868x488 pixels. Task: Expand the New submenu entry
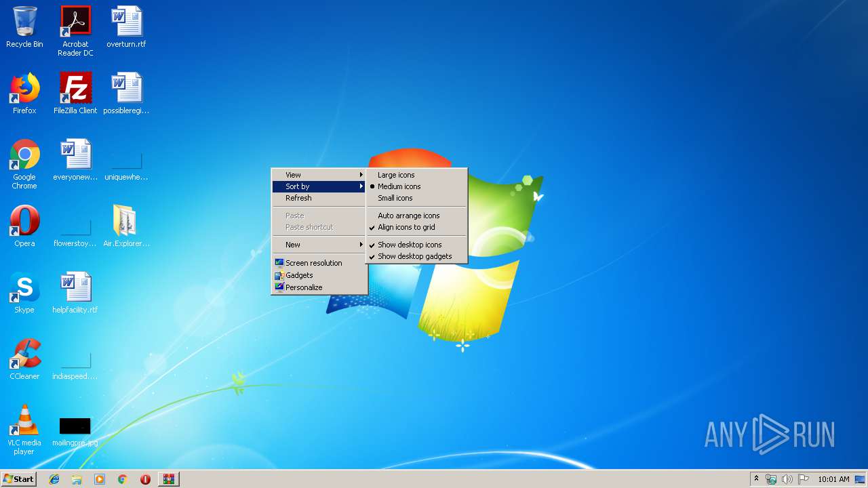(x=319, y=245)
